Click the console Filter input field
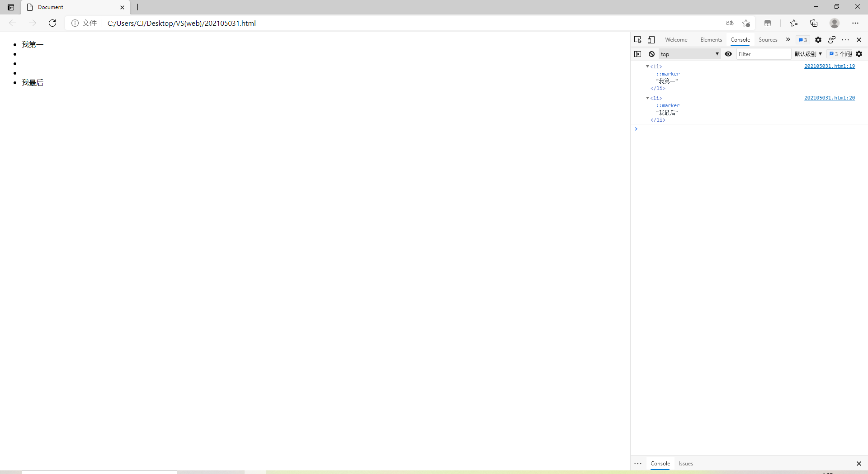The width and height of the screenshot is (868, 474). tap(763, 54)
